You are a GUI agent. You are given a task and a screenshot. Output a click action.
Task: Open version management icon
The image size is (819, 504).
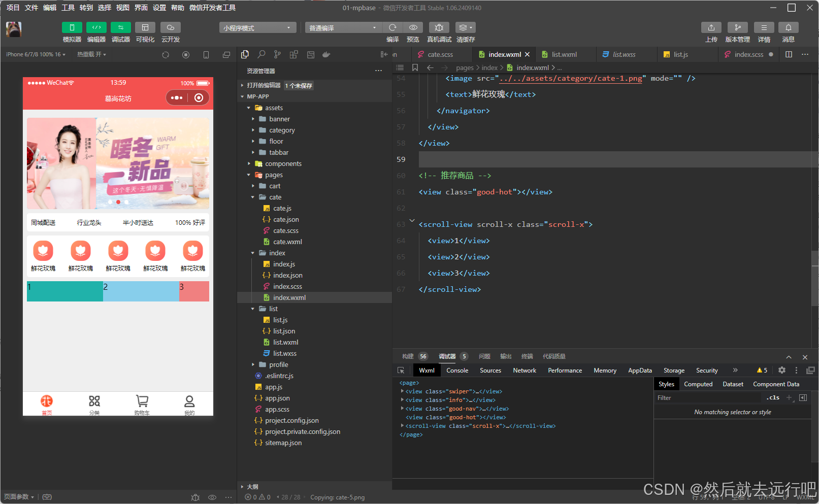coord(737,27)
